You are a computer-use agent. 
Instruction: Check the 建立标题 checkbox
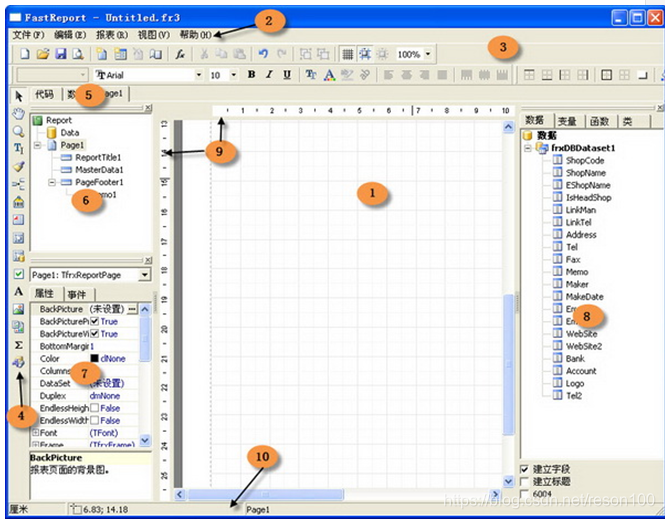point(525,482)
